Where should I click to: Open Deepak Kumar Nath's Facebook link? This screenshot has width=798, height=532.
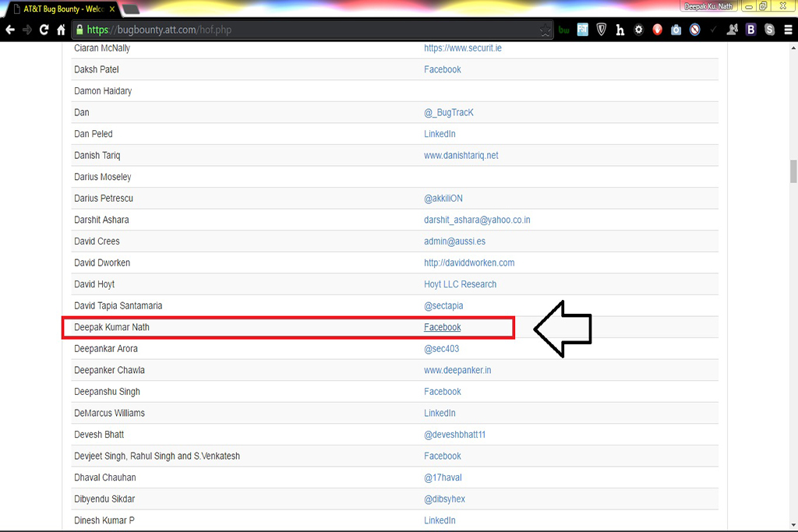[x=443, y=327]
